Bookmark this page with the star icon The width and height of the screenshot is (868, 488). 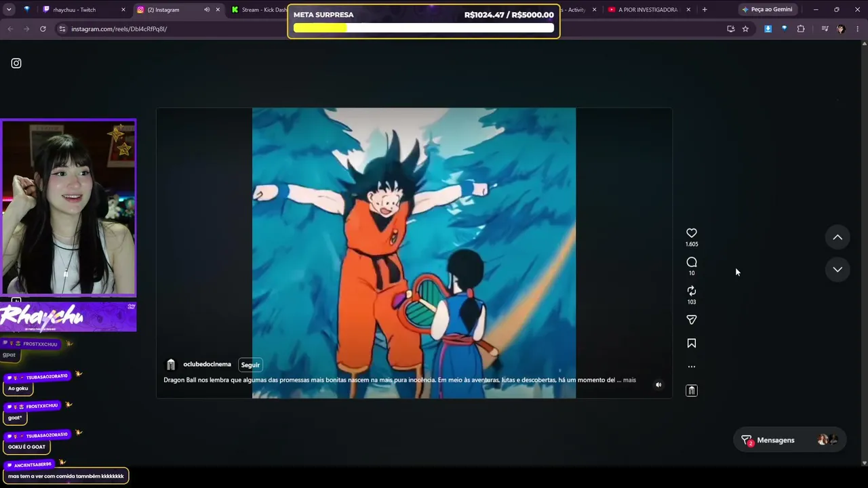pos(745,28)
